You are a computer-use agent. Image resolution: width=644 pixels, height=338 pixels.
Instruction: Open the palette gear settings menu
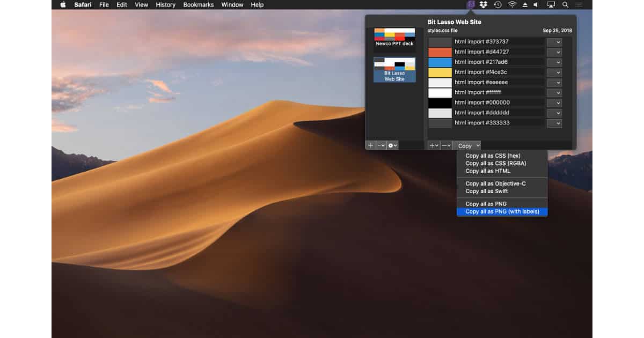[x=392, y=145]
